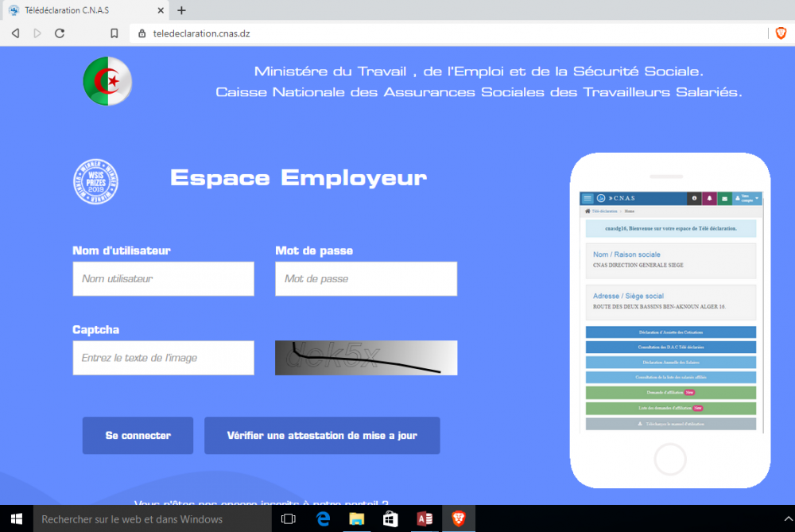This screenshot has height=532, width=795.
Task: Click the phone mockup green envelope icon
Action: 724,198
